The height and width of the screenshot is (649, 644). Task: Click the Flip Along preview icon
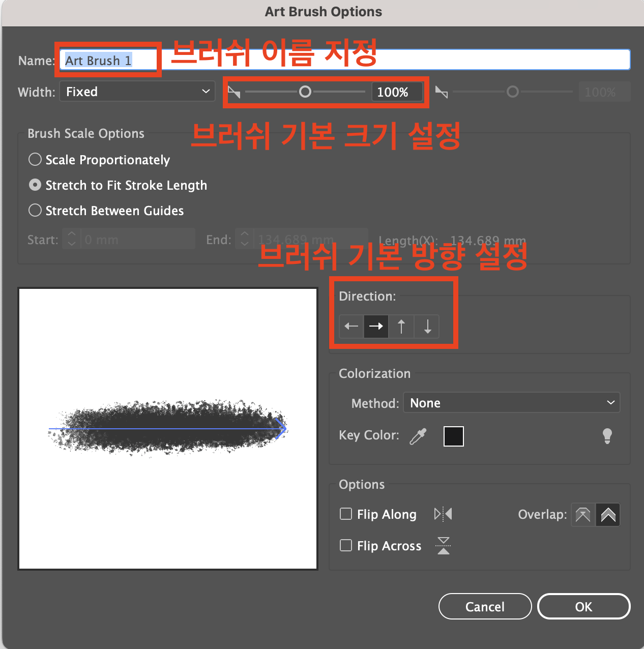click(x=443, y=514)
